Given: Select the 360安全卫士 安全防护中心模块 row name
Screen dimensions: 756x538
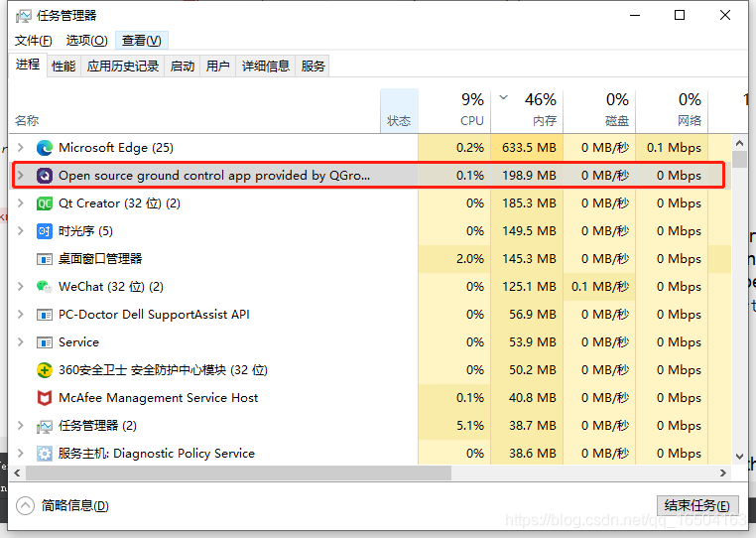Looking at the screenshot, I should click(163, 370).
